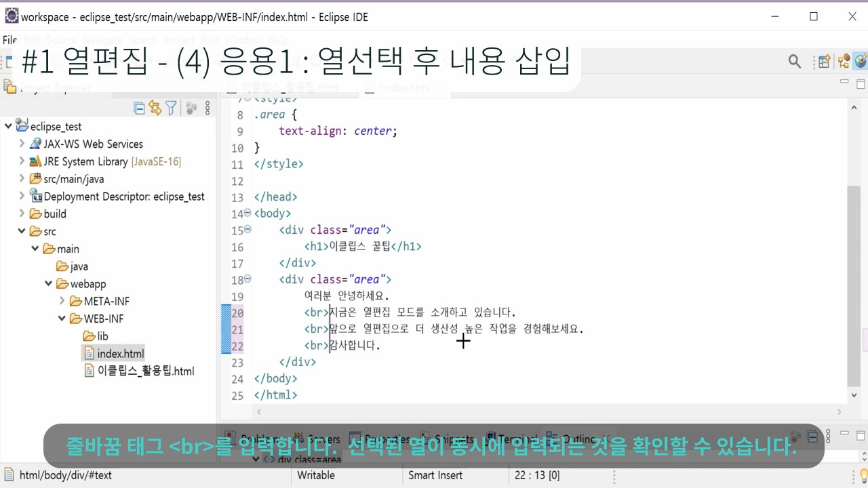This screenshot has height=488, width=868.
Task: Click line number 12 in gutter
Action: (x=237, y=181)
